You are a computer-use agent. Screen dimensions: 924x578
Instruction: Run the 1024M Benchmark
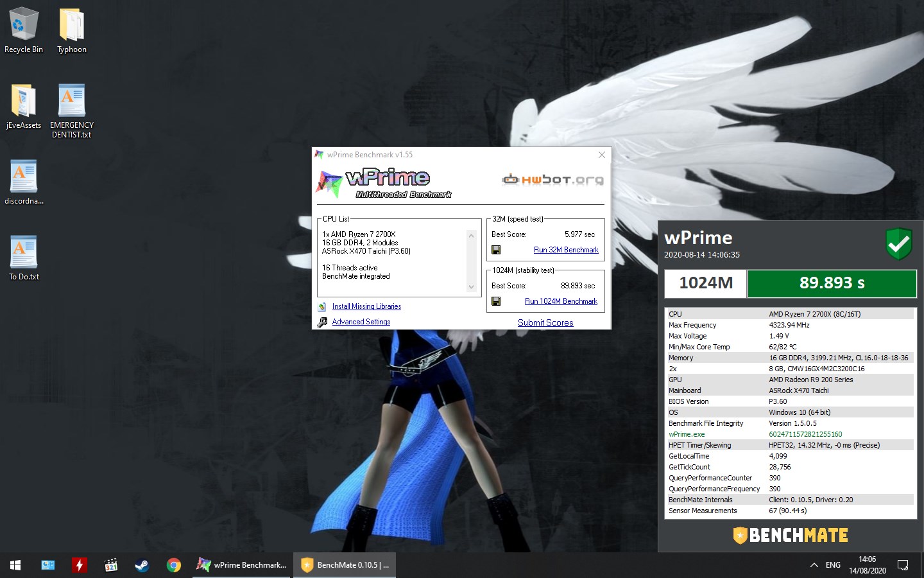[561, 301]
